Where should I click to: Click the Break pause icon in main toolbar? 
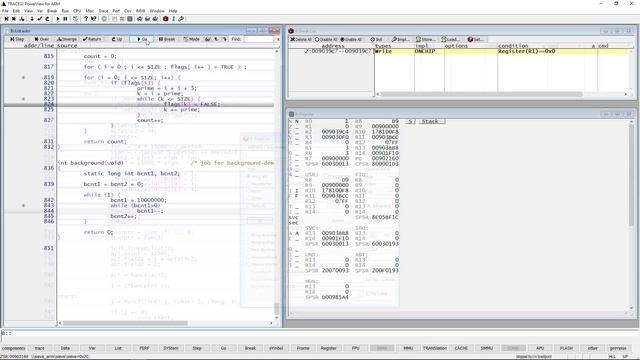[65, 19]
